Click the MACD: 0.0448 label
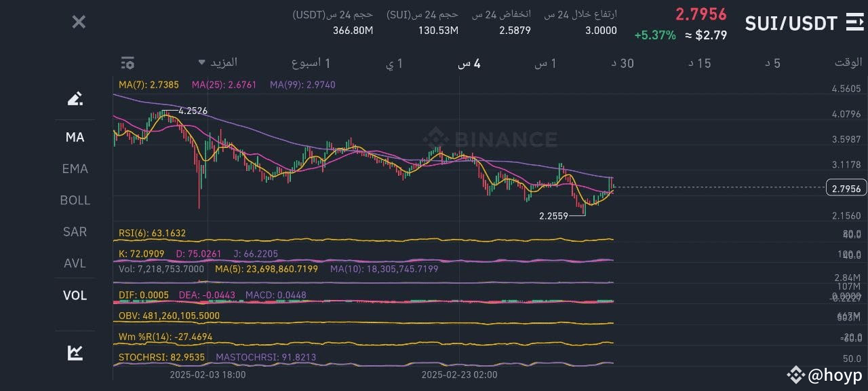This screenshot has width=868, height=391. pos(276,295)
